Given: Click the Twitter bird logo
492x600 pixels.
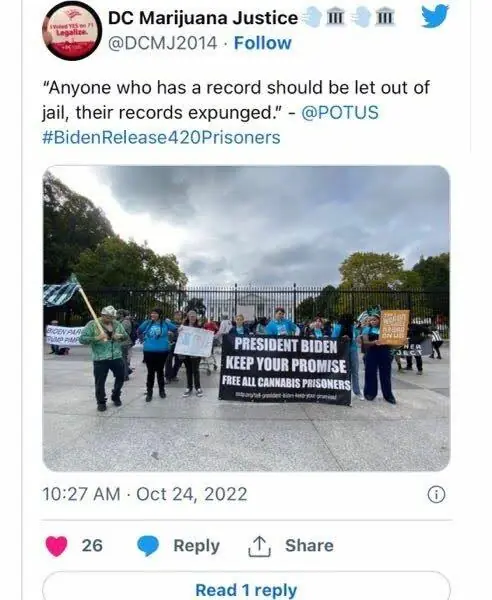Looking at the screenshot, I should point(435,16).
